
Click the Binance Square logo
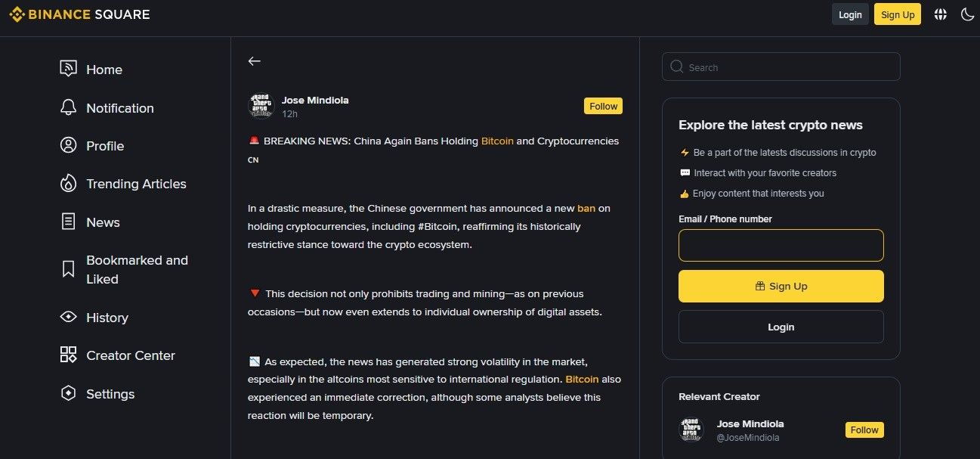[79, 14]
